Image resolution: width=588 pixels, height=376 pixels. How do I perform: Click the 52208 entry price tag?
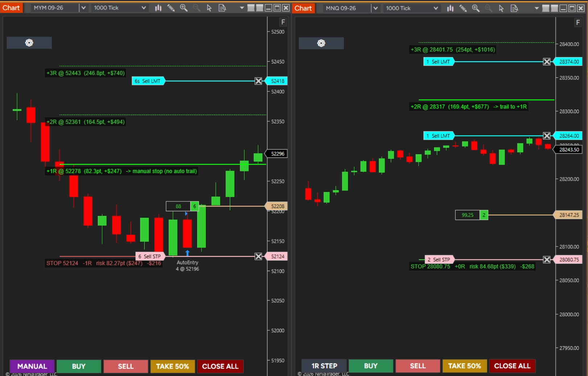(277, 206)
